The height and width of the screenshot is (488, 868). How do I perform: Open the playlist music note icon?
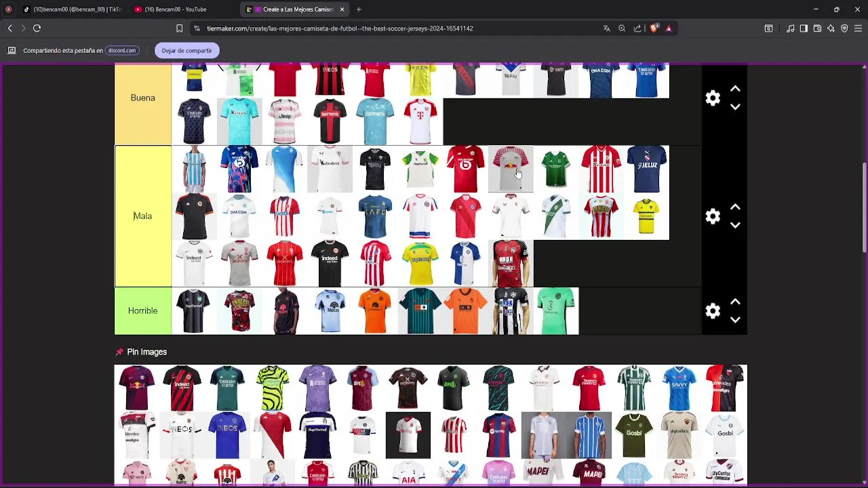coord(791,28)
